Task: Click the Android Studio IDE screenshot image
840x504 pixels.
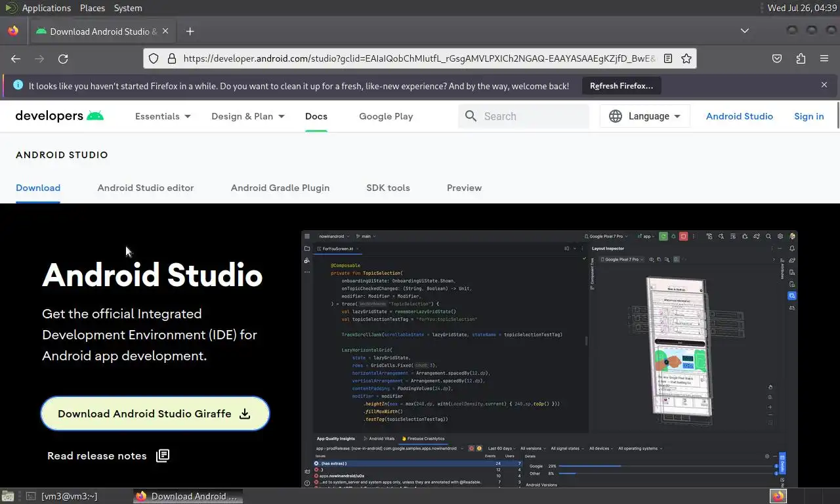Action: [x=549, y=359]
